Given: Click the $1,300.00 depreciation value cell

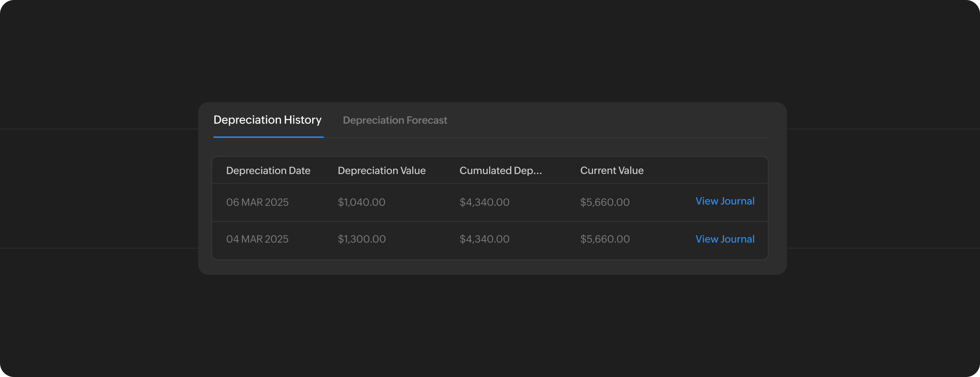Looking at the screenshot, I should tap(362, 239).
